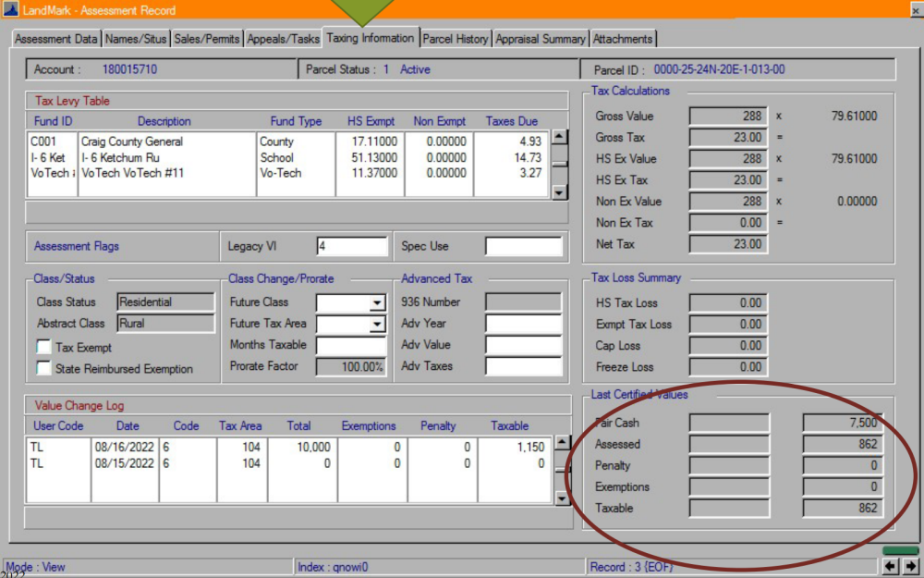
Task: Open the Future Class dropdown
Action: (375, 301)
